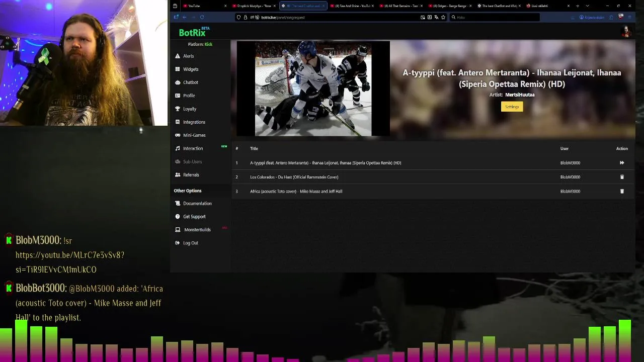The width and height of the screenshot is (644, 362).
Task: Click the Platform: Kick label
Action: (200, 44)
